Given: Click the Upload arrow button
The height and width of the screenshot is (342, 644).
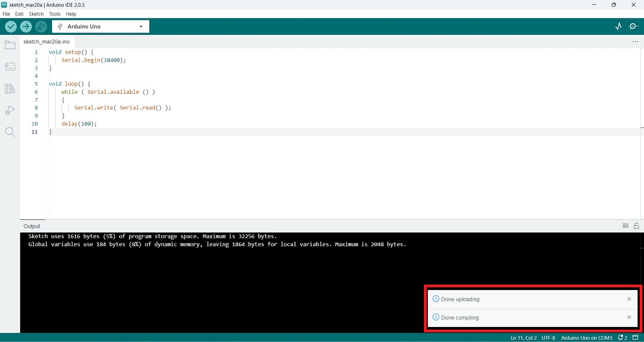Looking at the screenshot, I should click(26, 26).
